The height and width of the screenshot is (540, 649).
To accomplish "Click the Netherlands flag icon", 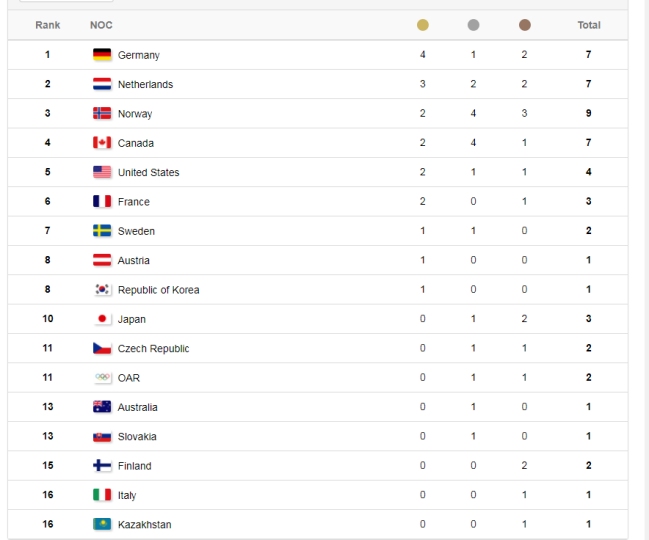I will pos(102,84).
